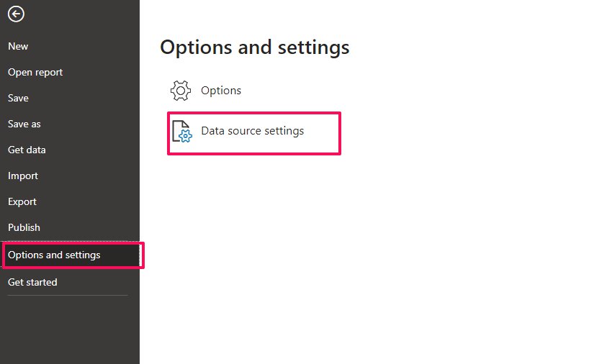
Task: Click the empty sidebar area under the separator
Action: click(69, 331)
